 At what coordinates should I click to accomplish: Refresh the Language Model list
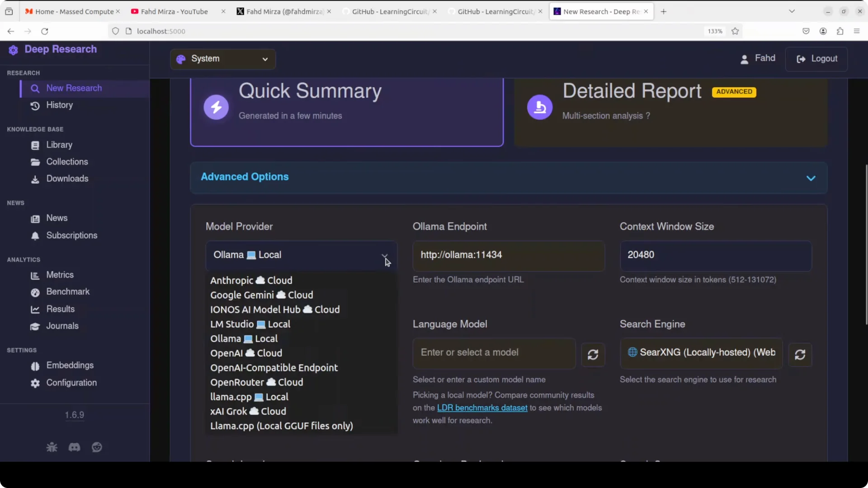[593, 355]
